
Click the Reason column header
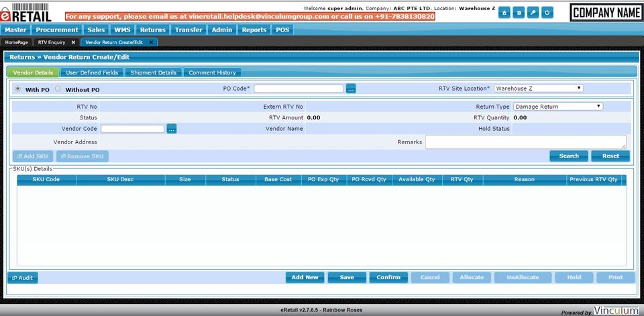(x=525, y=180)
